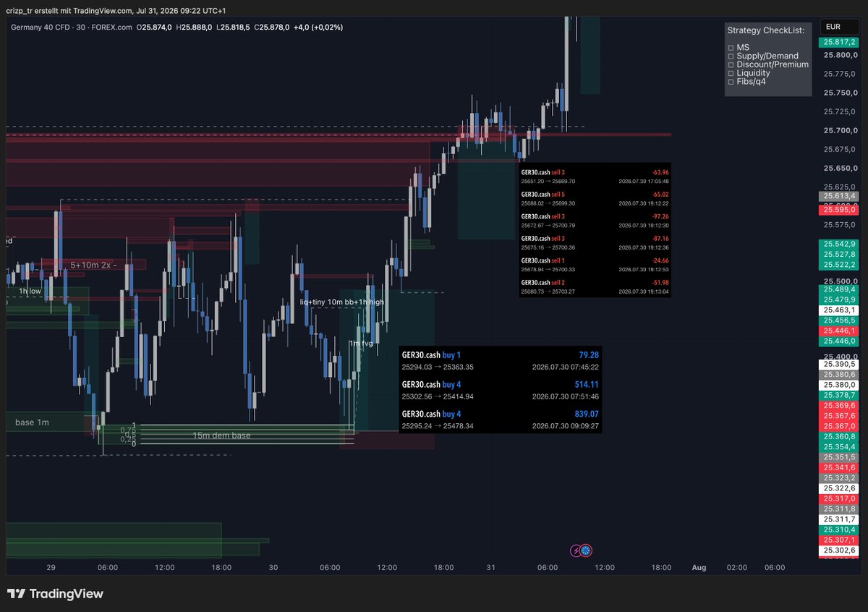Click the EU flag economic event icon

pyautogui.click(x=586, y=551)
